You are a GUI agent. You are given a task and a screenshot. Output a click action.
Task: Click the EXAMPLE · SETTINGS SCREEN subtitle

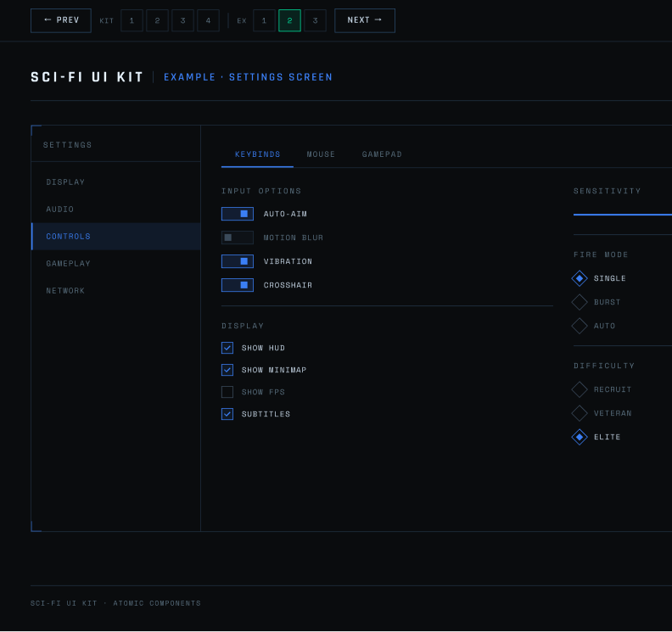(248, 77)
